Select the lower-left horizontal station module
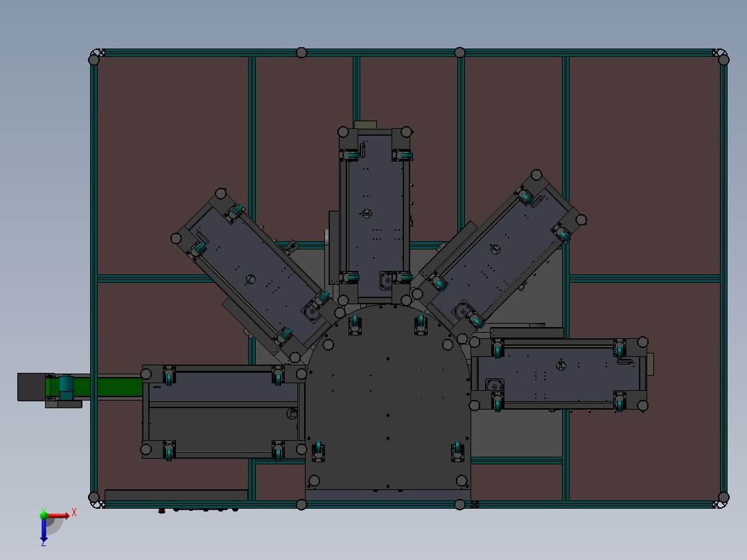The width and height of the screenshot is (747, 560). (223, 412)
